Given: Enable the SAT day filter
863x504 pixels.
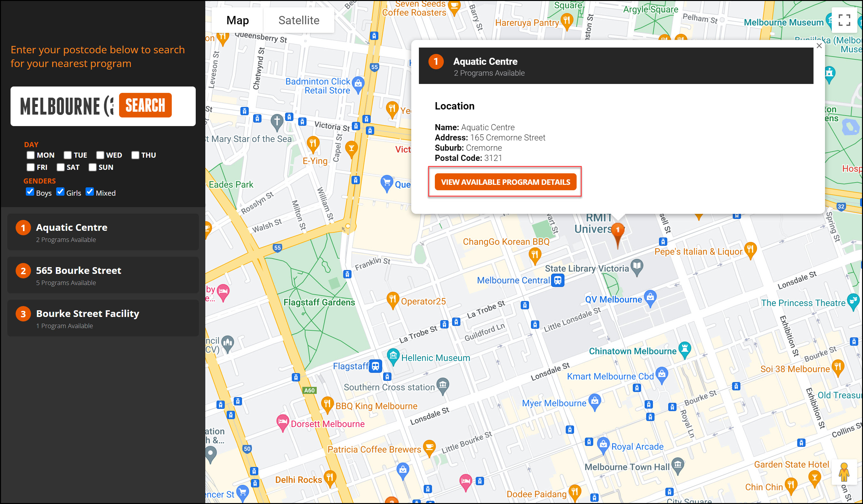Looking at the screenshot, I should click(61, 167).
